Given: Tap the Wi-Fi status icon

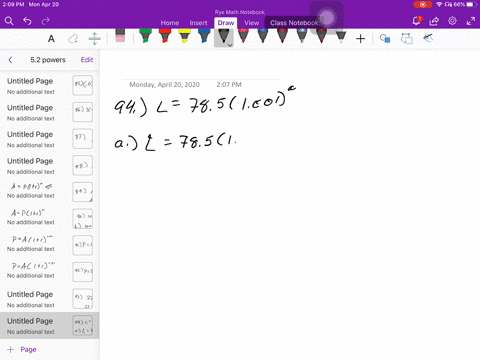Looking at the screenshot, I should [439, 4].
